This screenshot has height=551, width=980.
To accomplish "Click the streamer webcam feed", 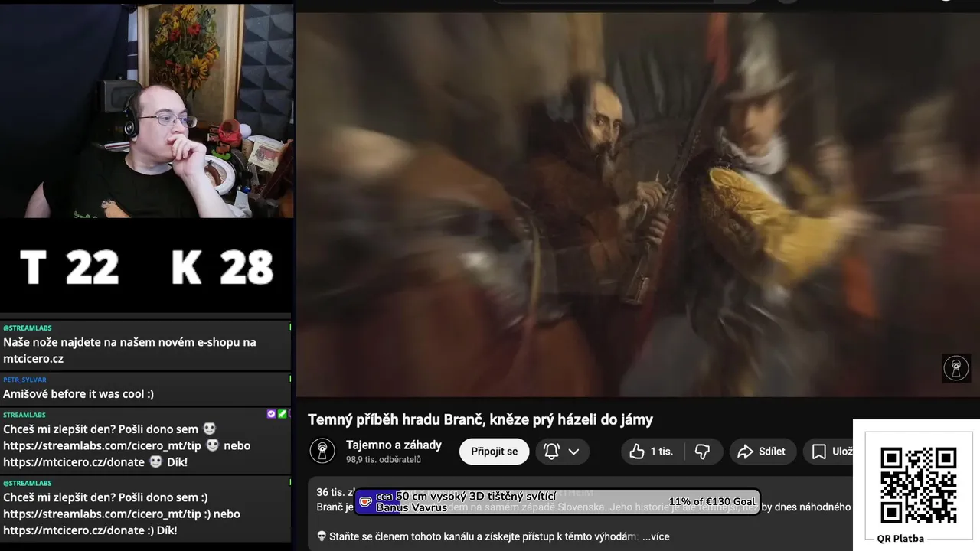I will pyautogui.click(x=146, y=111).
